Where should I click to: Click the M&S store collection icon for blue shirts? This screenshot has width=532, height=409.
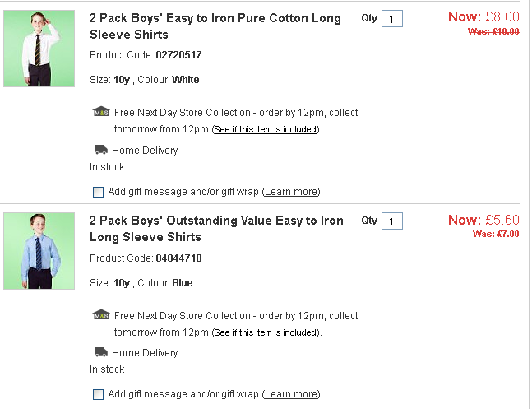101,315
